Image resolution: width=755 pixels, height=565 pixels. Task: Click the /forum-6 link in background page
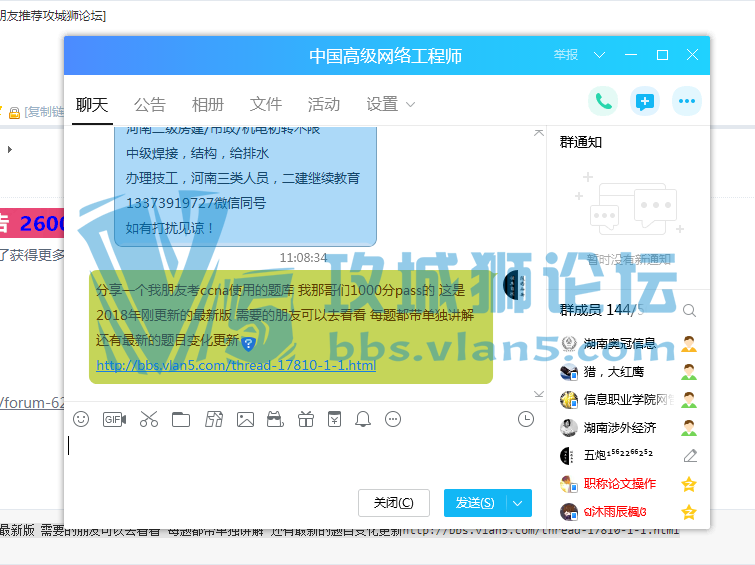(x=32, y=403)
